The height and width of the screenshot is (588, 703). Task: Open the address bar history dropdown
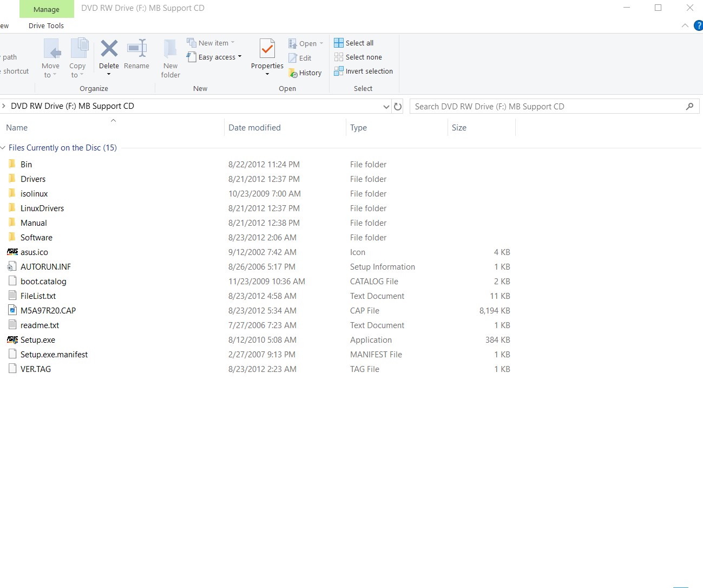(x=386, y=107)
